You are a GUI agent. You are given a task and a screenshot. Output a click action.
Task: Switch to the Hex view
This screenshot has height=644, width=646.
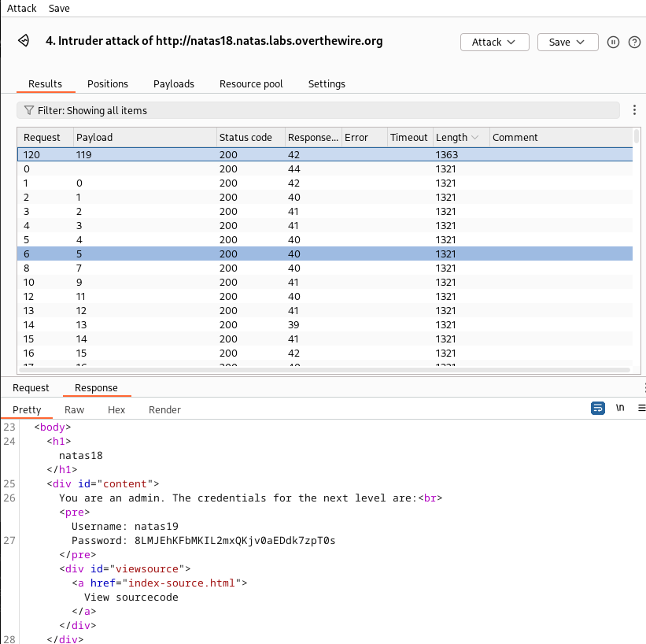coord(116,409)
